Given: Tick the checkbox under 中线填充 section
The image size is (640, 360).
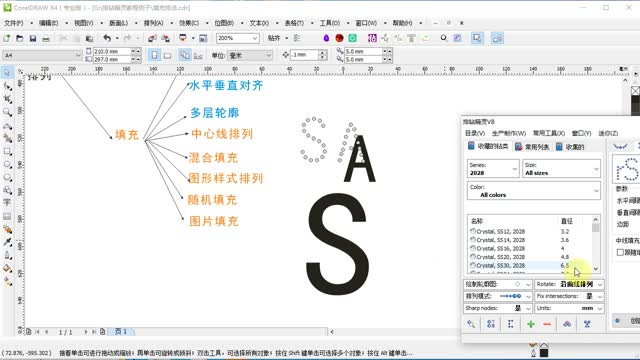Looking at the screenshot, I should (620, 252).
